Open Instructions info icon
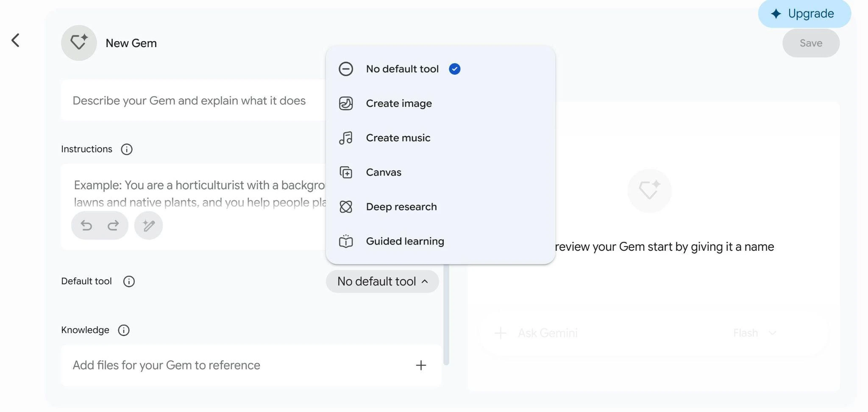Image resolution: width=868 pixels, height=412 pixels. [127, 149]
